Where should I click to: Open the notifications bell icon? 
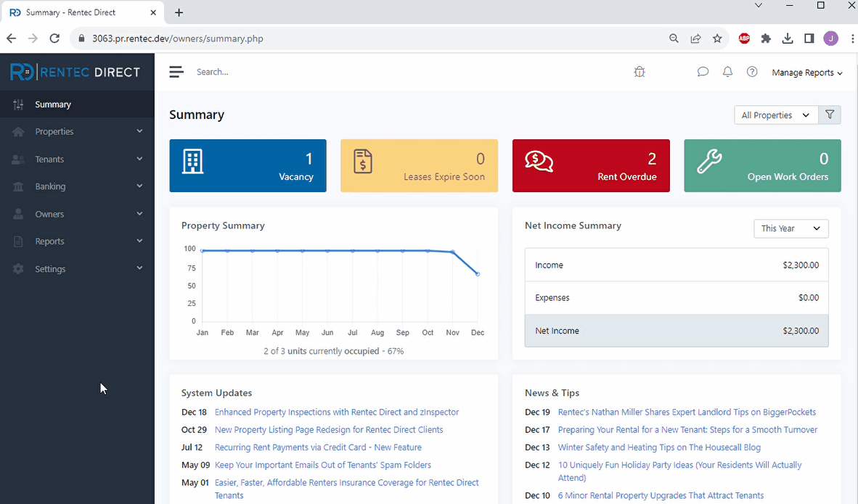pyautogui.click(x=727, y=72)
